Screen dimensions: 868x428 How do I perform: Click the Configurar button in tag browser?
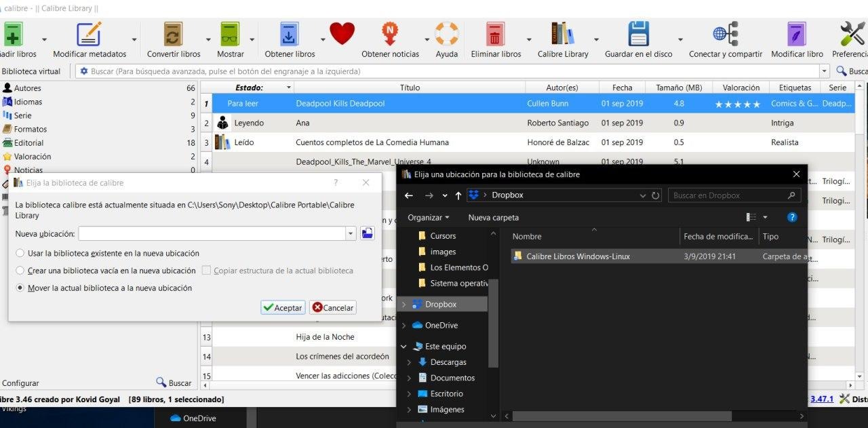(x=20, y=383)
